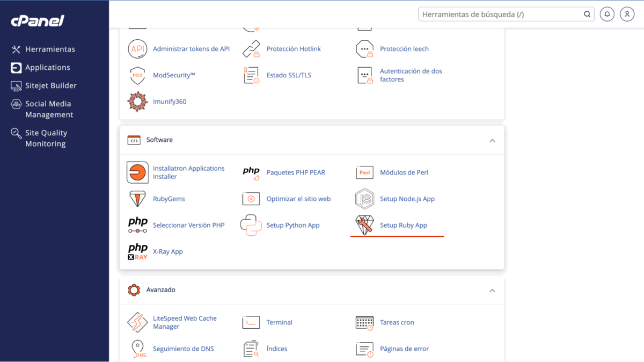644x362 pixels.
Task: Click the Seleccionar Versión PHP icon
Action: pyautogui.click(x=137, y=225)
